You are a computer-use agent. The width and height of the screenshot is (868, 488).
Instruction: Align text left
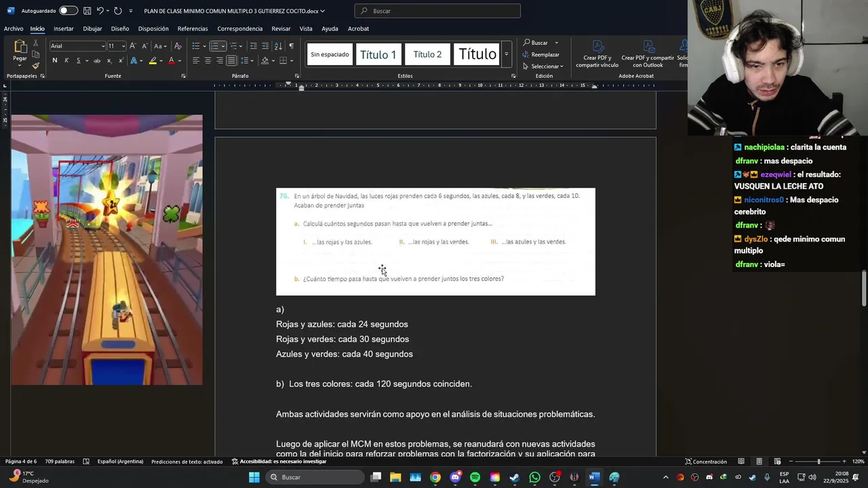[196, 60]
